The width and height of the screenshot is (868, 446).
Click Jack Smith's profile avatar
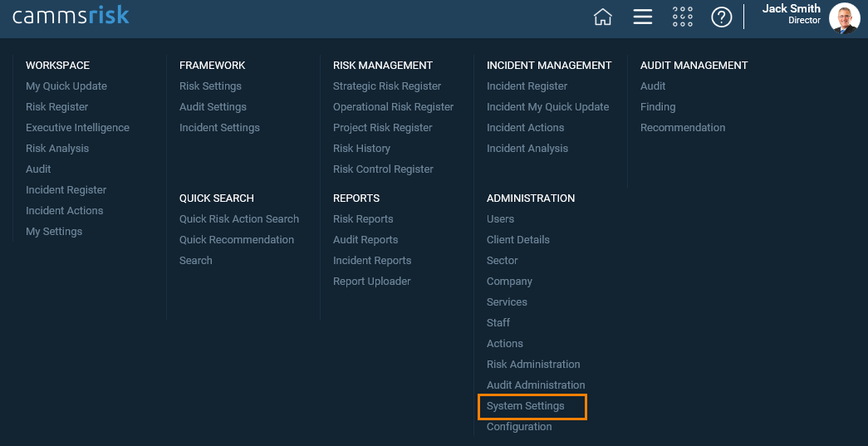point(844,17)
